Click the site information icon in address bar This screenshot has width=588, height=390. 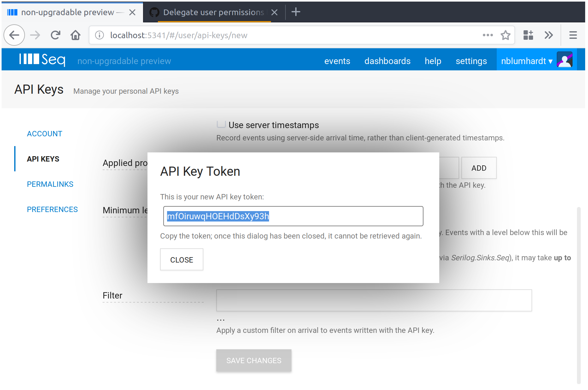pyautogui.click(x=99, y=35)
